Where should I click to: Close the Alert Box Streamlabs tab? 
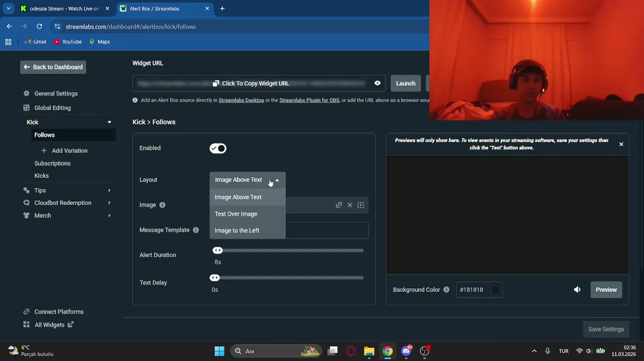click(x=207, y=9)
